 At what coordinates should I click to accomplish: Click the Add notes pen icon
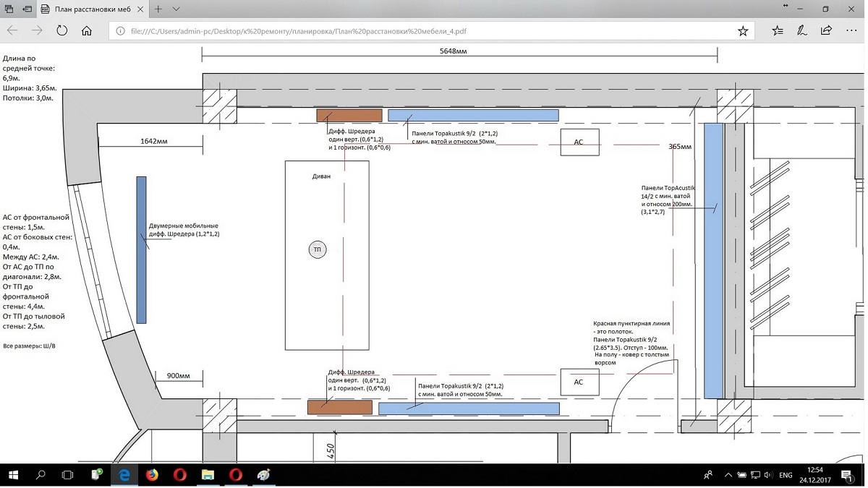pos(802,31)
